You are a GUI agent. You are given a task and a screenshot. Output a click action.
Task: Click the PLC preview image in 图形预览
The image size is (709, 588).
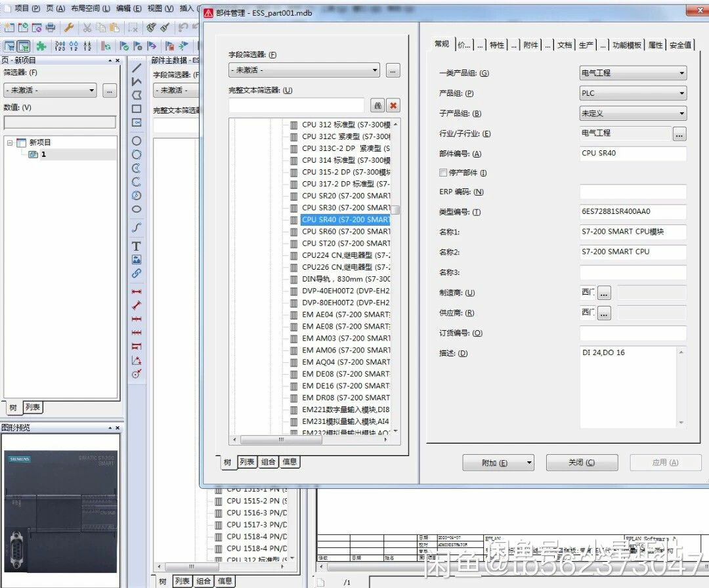point(61,511)
